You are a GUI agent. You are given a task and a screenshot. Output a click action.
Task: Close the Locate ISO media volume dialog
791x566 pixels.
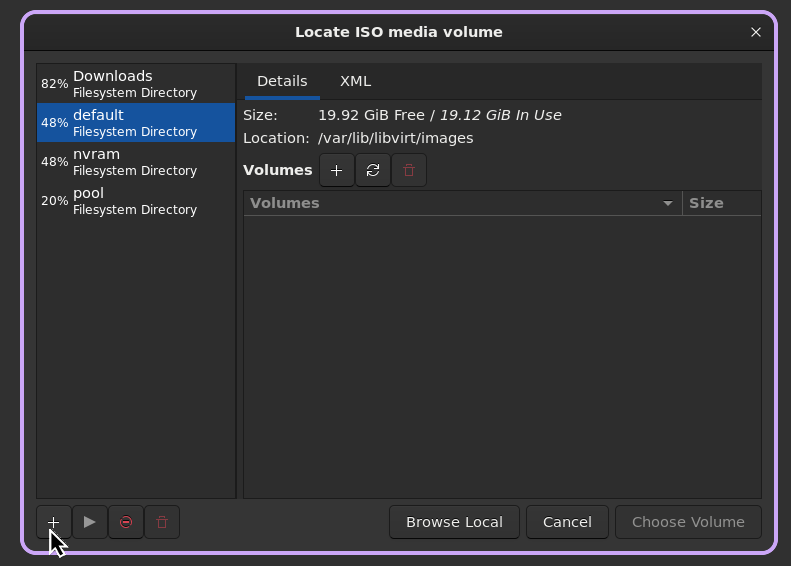[x=756, y=32]
